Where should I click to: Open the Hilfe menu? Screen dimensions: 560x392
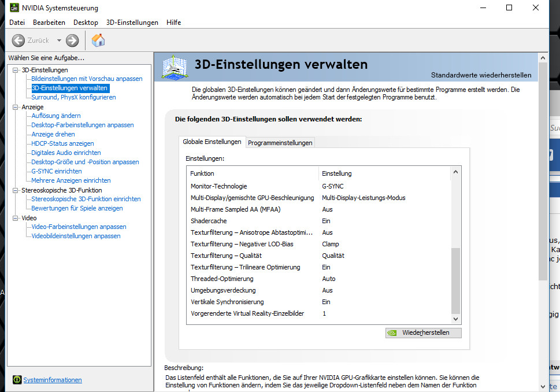click(173, 22)
